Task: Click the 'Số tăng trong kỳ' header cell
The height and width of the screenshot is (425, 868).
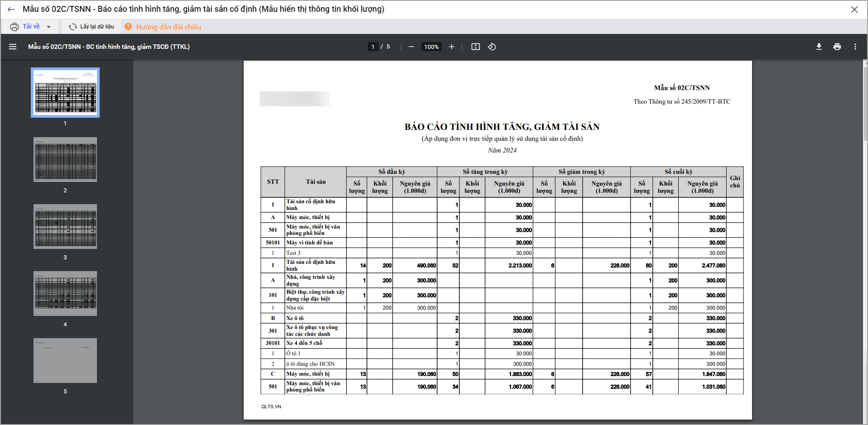Action: point(485,172)
